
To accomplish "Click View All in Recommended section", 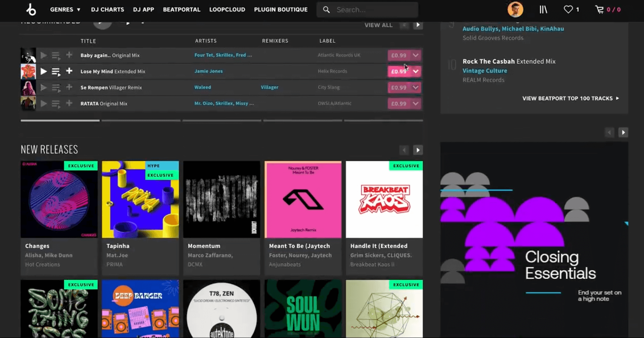I will (x=378, y=25).
